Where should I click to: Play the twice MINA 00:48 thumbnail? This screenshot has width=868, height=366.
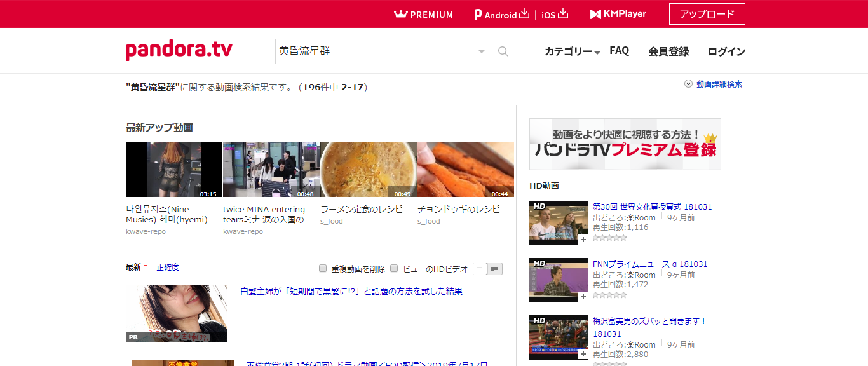coord(271,170)
